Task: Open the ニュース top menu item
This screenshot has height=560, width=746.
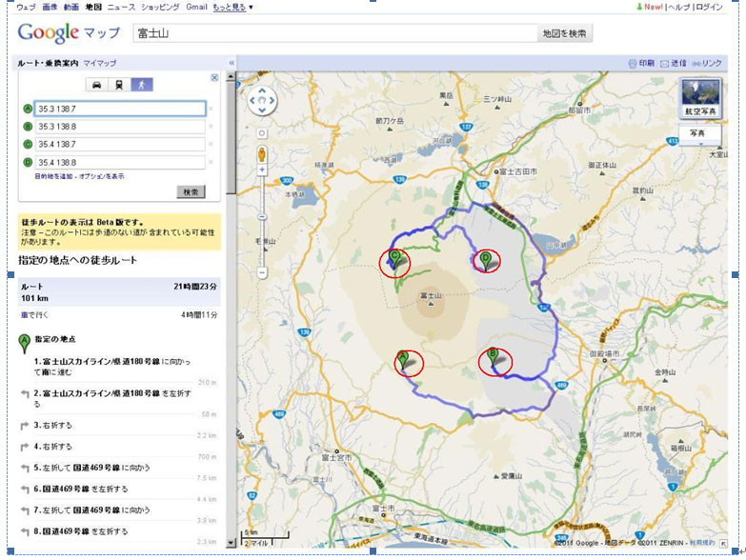Action: [x=121, y=7]
